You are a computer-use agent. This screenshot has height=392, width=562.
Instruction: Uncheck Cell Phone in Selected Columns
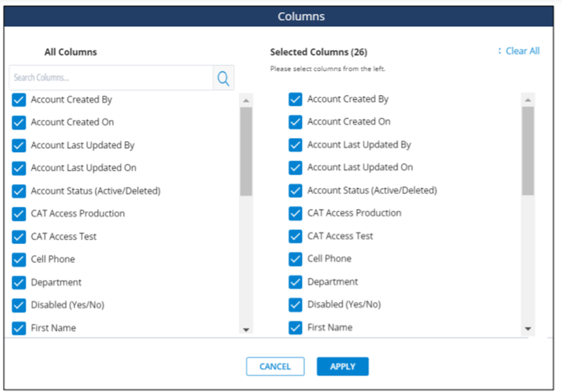(x=295, y=259)
